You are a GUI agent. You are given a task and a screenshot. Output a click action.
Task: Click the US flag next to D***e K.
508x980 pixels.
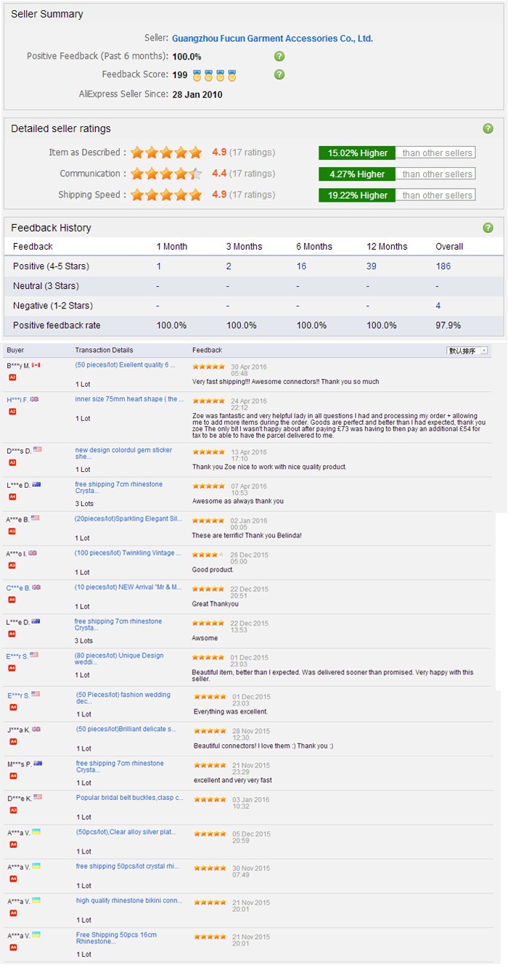click(x=38, y=797)
